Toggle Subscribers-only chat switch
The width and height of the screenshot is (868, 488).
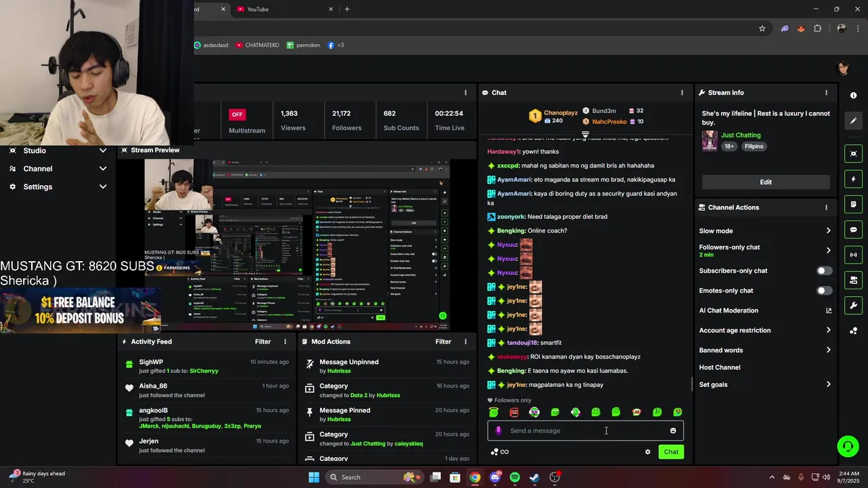(x=824, y=270)
